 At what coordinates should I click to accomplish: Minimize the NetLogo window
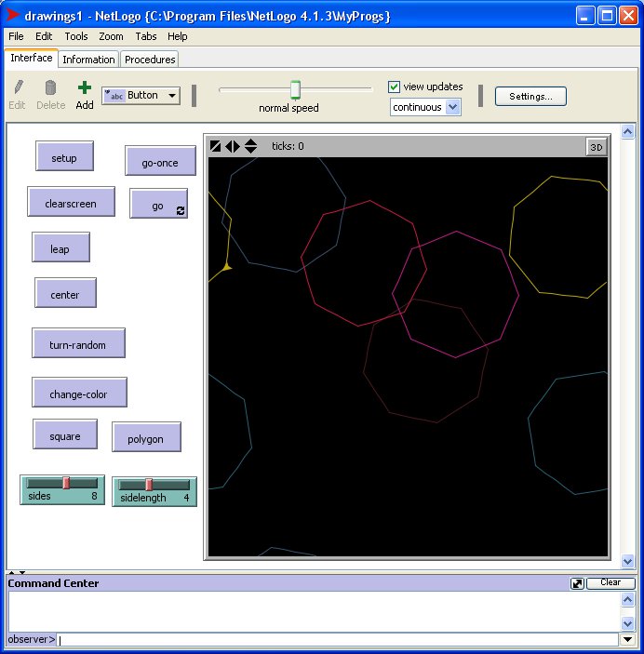585,16
